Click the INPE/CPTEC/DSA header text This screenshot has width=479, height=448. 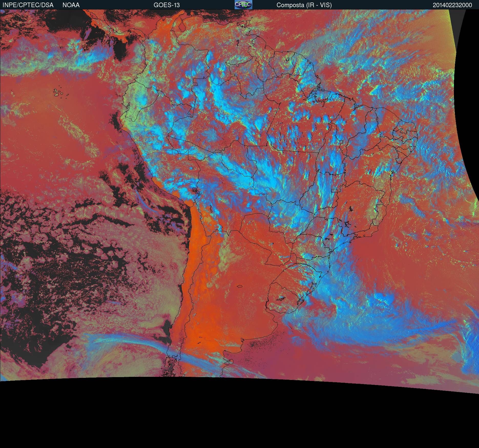(28, 5)
